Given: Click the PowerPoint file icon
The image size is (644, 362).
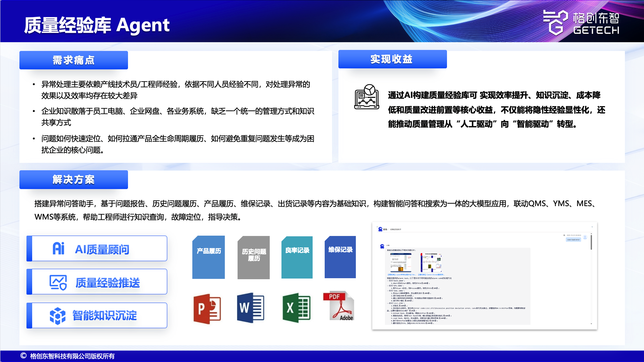Looking at the screenshot, I should (x=207, y=308).
